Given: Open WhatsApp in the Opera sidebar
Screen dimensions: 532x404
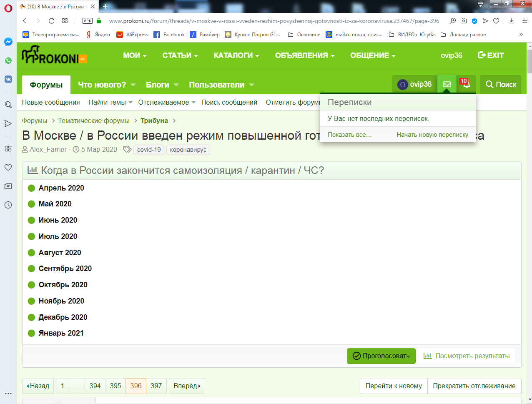Looking at the screenshot, I should pos(8,60).
